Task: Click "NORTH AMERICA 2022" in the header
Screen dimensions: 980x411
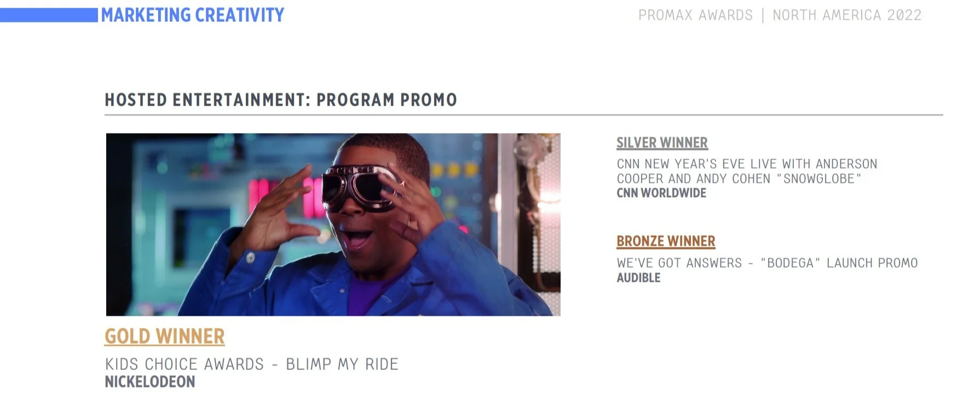Action: coord(847,15)
